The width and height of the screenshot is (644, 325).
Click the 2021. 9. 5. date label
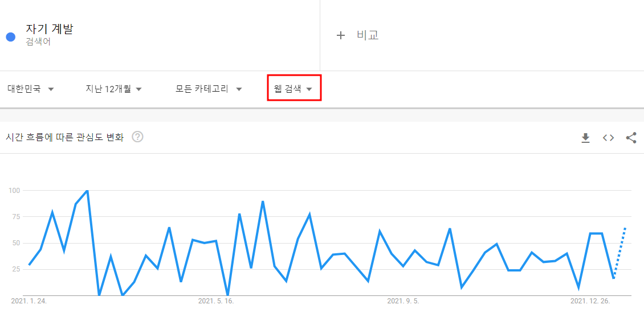(403, 301)
